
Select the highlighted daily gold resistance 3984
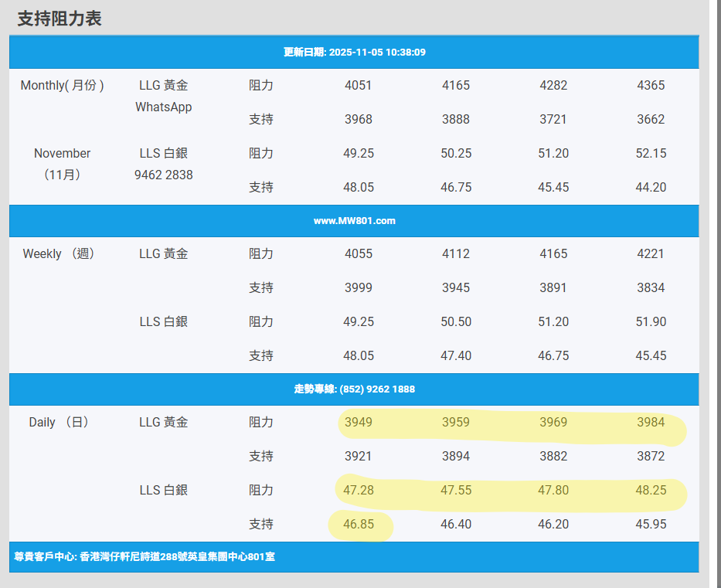click(x=651, y=423)
